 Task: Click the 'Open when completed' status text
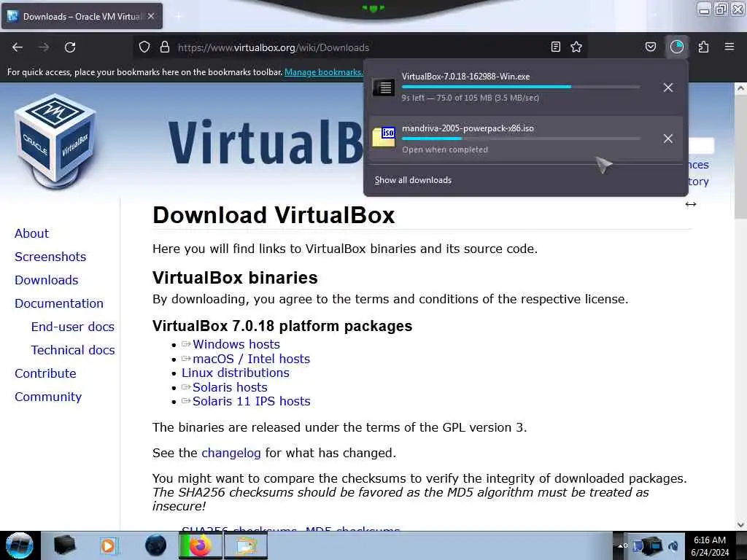(445, 149)
